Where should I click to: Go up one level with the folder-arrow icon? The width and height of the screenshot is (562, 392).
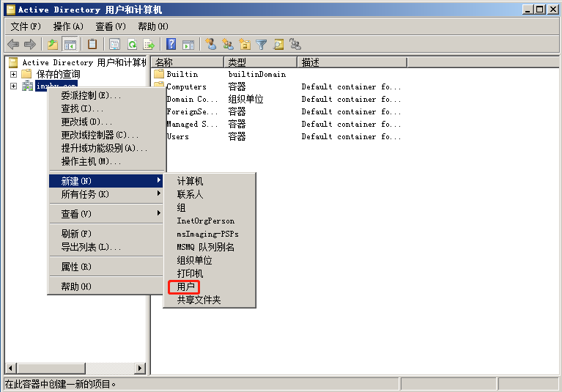[x=53, y=45]
